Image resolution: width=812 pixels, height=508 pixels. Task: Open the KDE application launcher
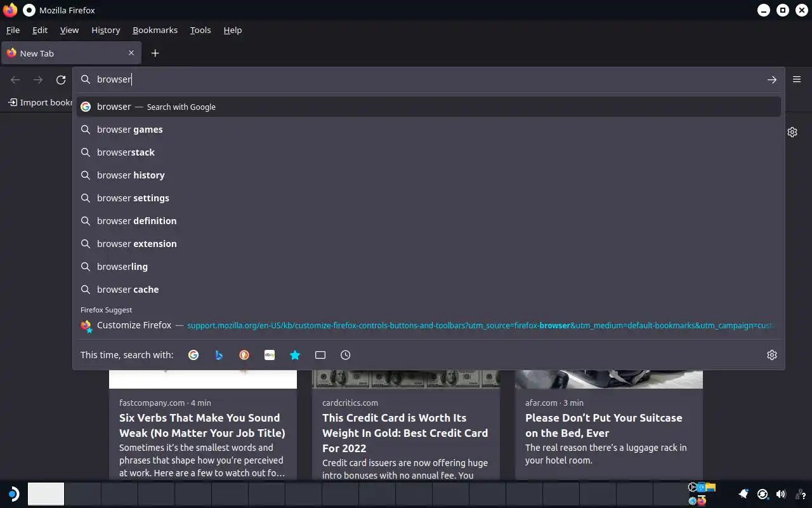tap(13, 494)
